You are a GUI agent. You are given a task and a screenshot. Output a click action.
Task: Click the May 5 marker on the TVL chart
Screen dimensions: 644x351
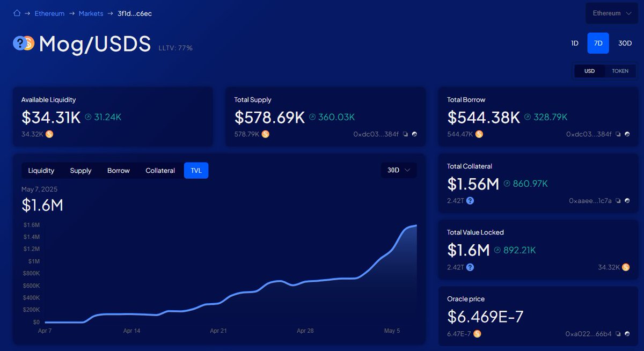392,331
